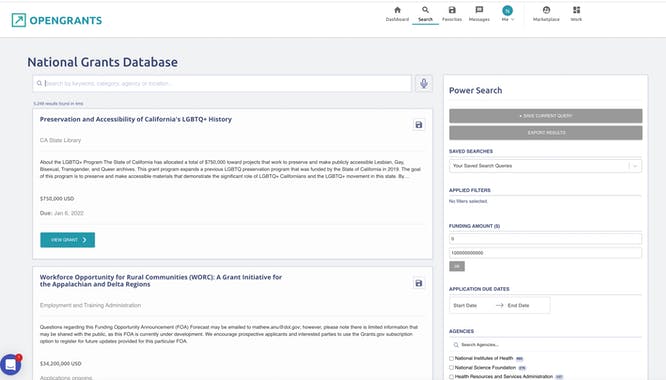Check Health Resources and Services Administration checkbox

click(452, 377)
